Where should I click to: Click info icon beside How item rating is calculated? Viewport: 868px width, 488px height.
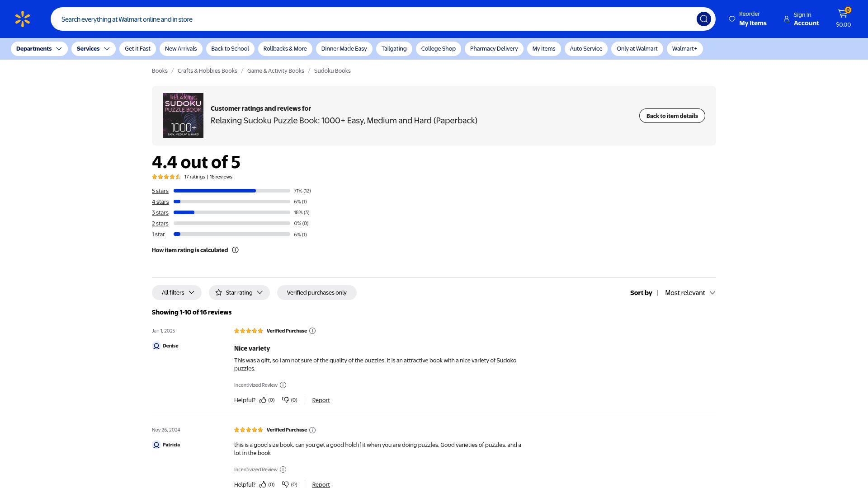pyautogui.click(x=235, y=250)
